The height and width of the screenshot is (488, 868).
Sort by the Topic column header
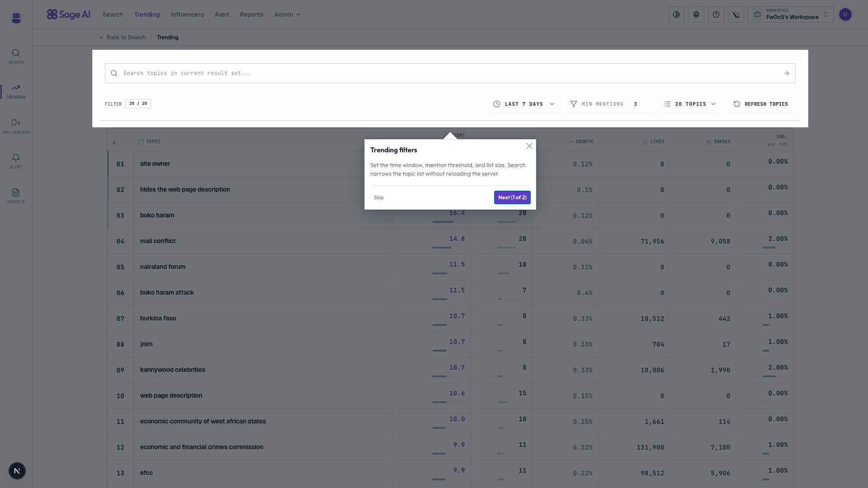149,142
